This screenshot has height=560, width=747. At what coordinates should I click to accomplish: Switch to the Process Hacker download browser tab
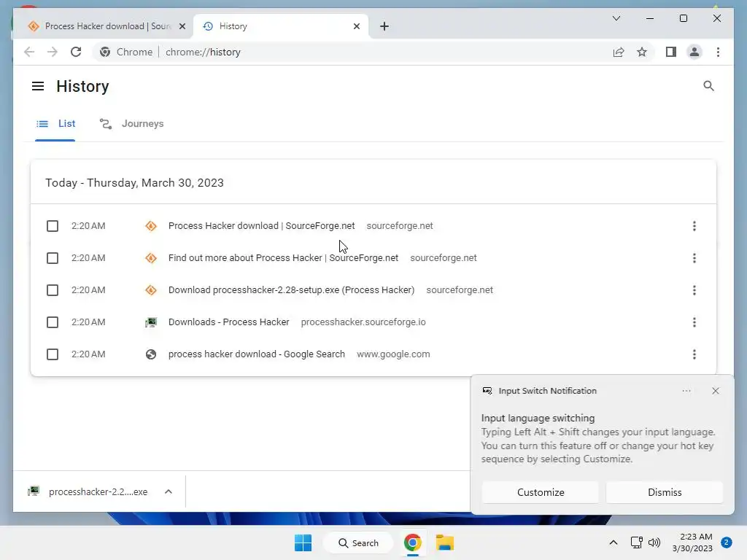102,26
